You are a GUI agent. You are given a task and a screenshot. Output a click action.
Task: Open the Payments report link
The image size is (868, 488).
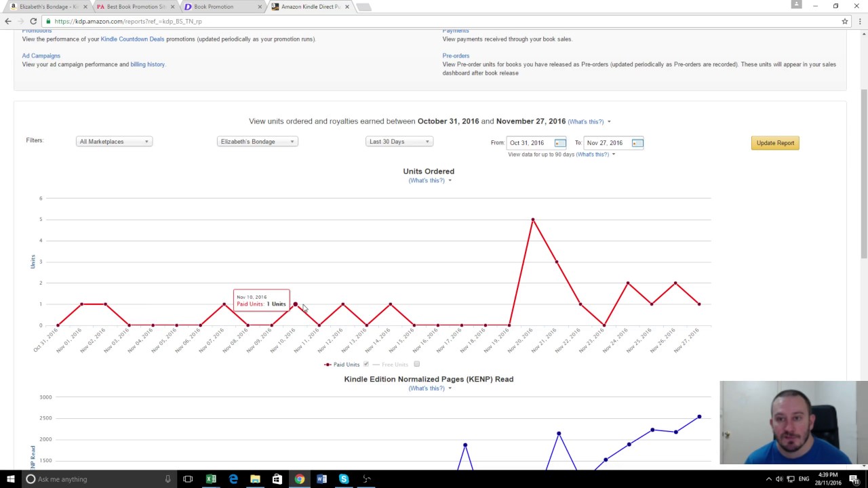(456, 31)
